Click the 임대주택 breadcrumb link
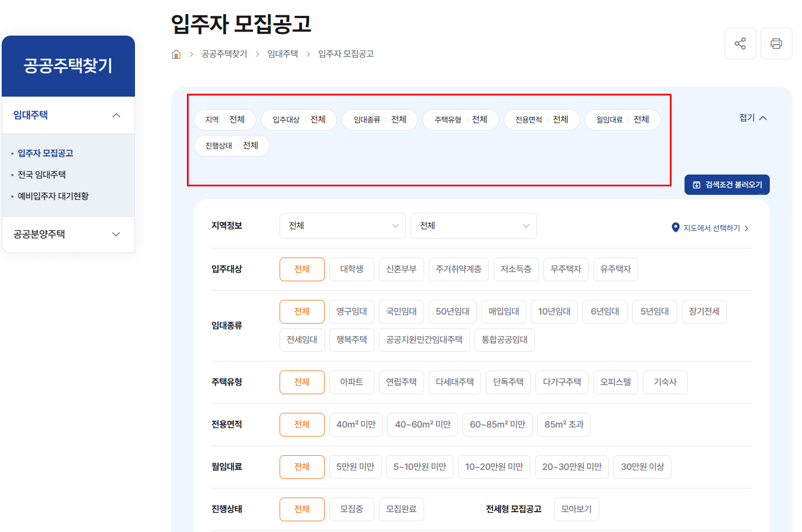 [x=282, y=54]
